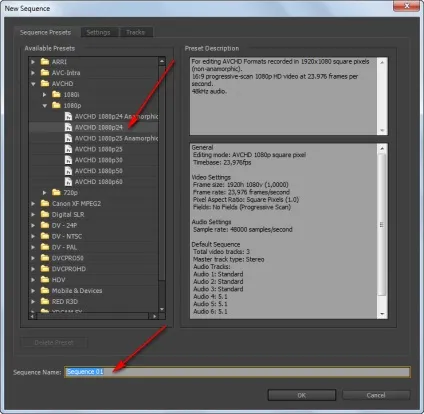Expand the 1080i subfolder arrow
The image size is (424, 414).
click(44, 95)
